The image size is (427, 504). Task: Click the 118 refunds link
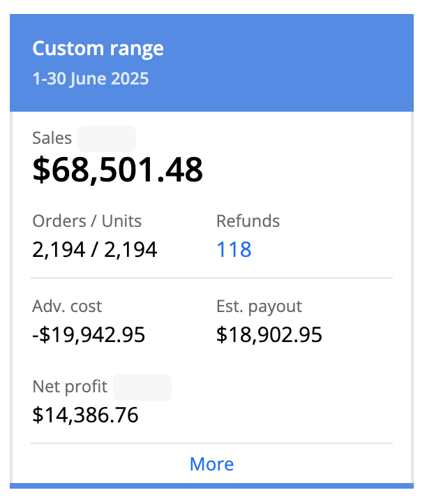[x=234, y=249]
